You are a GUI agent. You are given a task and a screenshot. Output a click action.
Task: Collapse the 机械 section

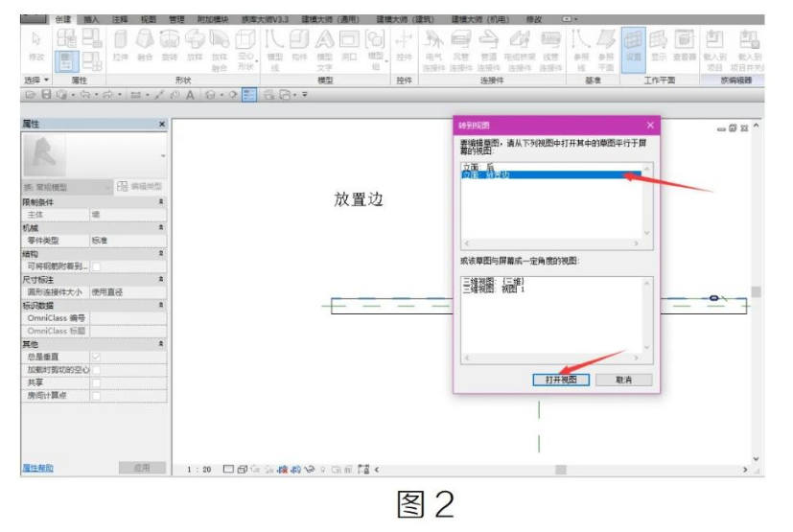pos(161,227)
